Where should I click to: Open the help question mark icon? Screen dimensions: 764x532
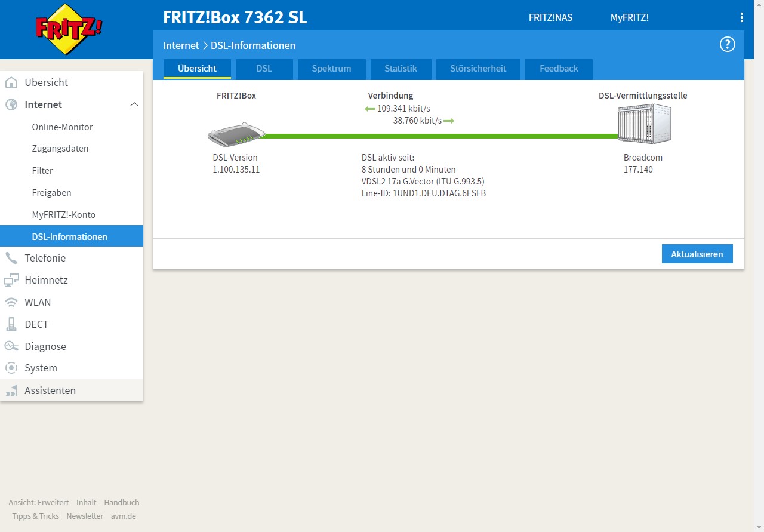point(727,44)
